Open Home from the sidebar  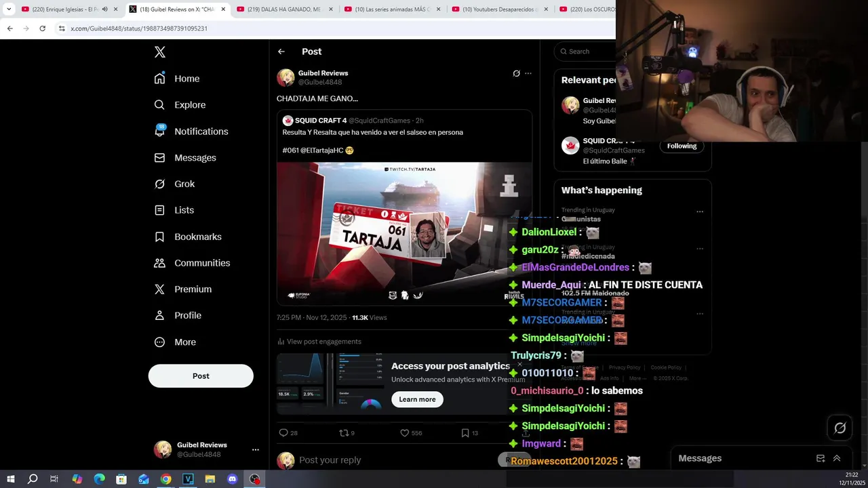tap(177, 79)
